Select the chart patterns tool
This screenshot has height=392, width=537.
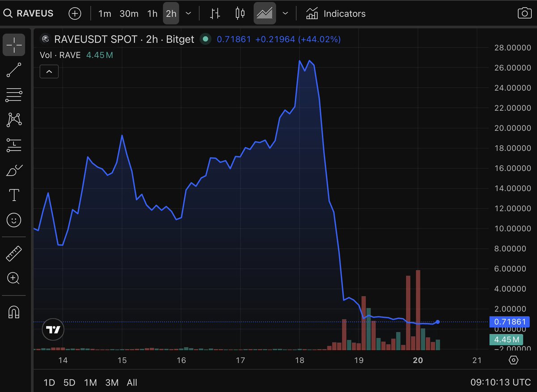click(x=14, y=119)
